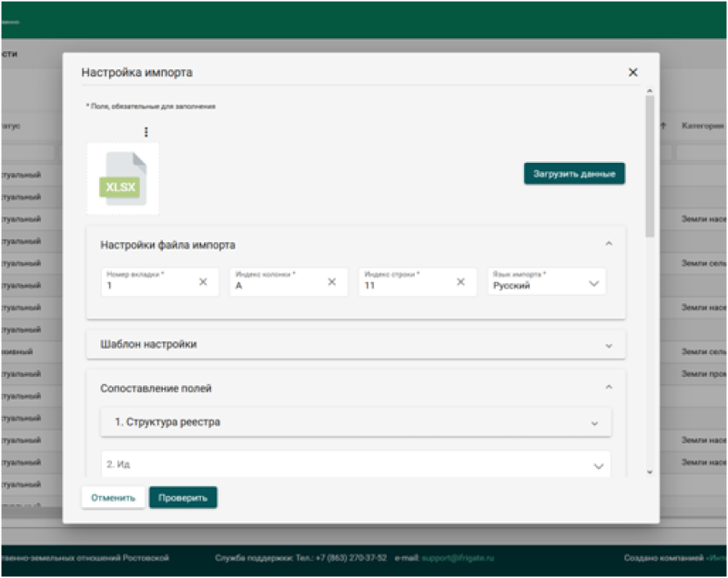The height and width of the screenshot is (578, 728).
Task: Open the three-dot menu above the XLSX file
Action: (x=146, y=132)
